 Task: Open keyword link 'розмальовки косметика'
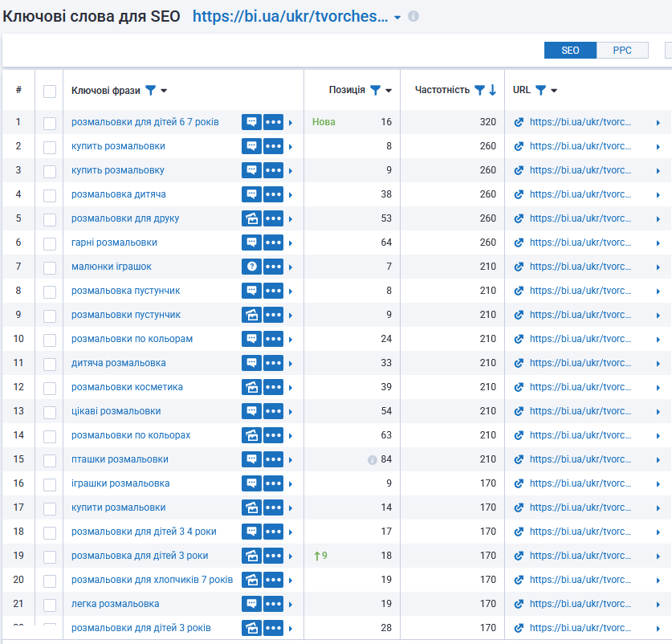[127, 387]
